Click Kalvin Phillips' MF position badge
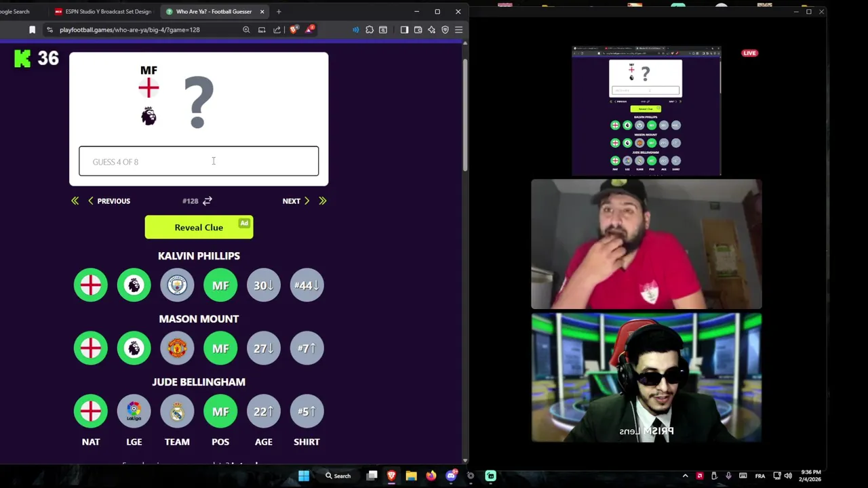 click(x=220, y=285)
